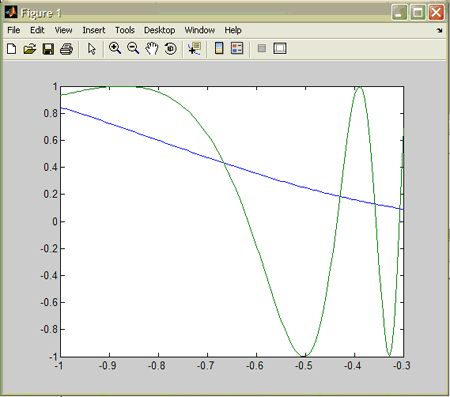The width and height of the screenshot is (450, 397).
Task: Open a file with the folder icon
Action: [30, 49]
